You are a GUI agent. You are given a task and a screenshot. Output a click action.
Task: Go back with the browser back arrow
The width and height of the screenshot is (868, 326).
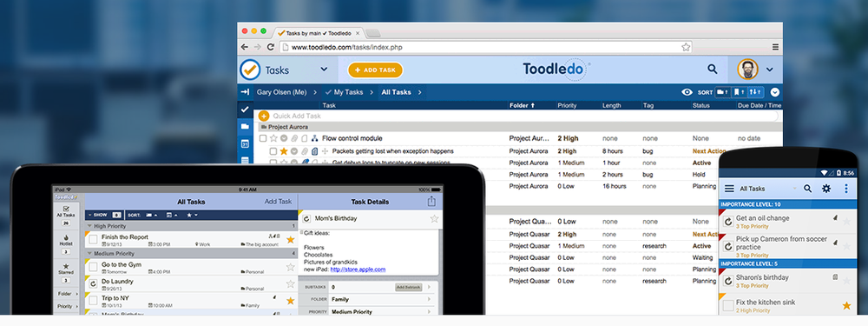pos(246,47)
